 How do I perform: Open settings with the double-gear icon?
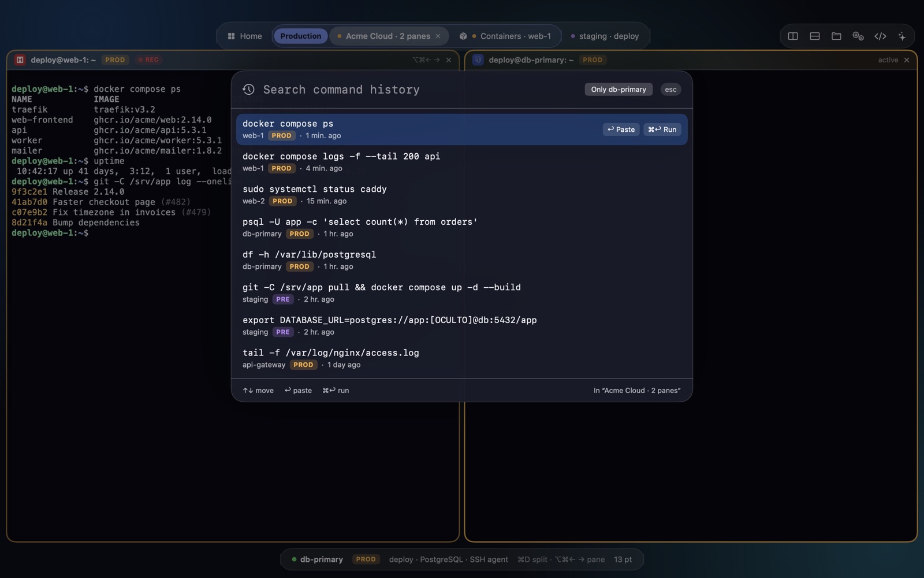point(858,36)
